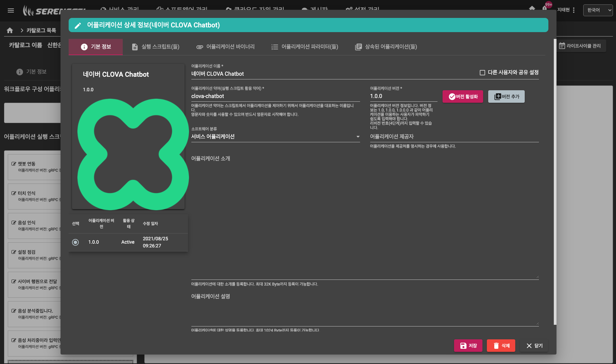The height and width of the screenshot is (364, 616).
Task: Open the 한국어 language selector
Action: [597, 10]
